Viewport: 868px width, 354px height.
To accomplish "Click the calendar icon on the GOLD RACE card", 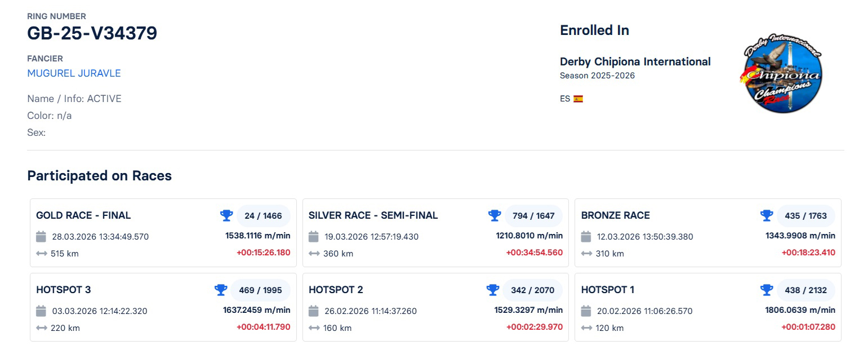I will 41,237.
